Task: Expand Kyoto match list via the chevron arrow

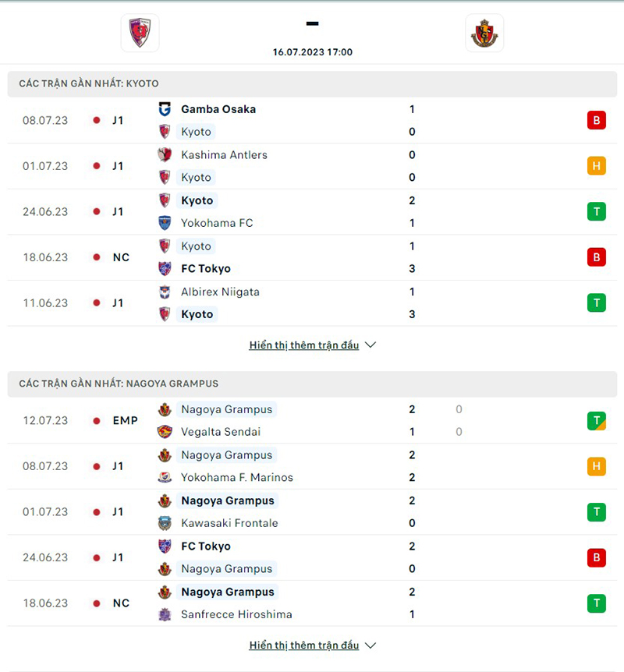Action: pyautogui.click(x=370, y=345)
